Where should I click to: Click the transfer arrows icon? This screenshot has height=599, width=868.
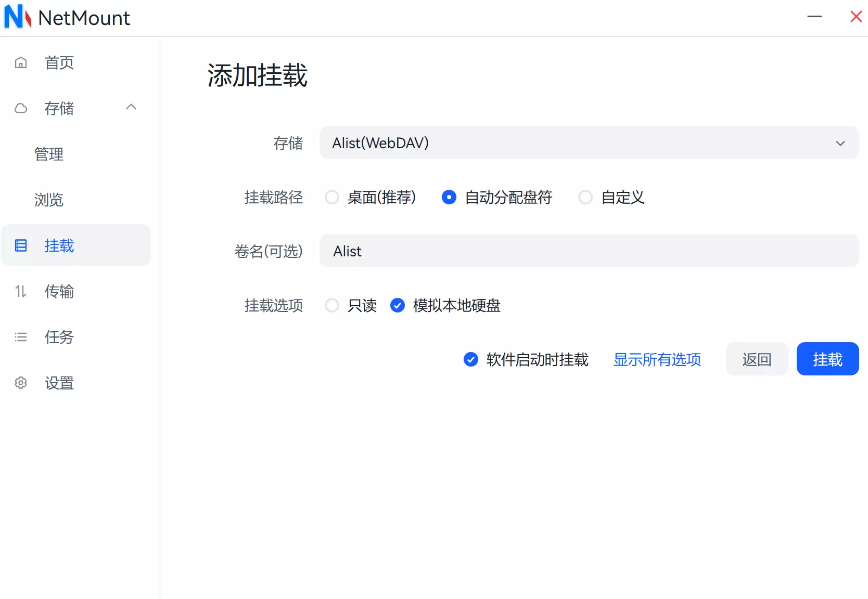pyautogui.click(x=21, y=291)
